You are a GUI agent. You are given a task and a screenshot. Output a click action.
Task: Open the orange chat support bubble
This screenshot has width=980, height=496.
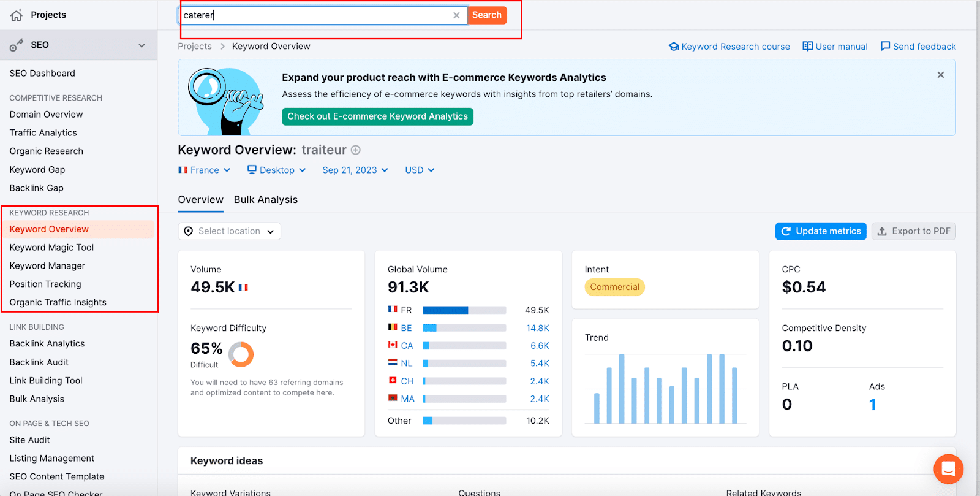[x=948, y=469]
